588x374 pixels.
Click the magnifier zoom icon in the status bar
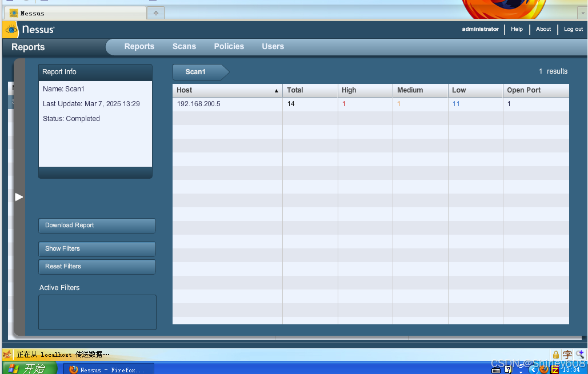point(580,354)
